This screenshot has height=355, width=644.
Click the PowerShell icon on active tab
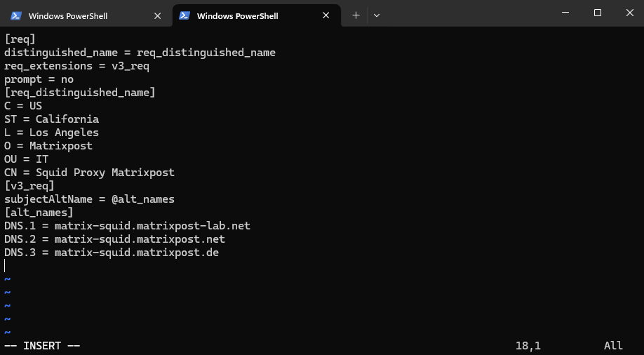tap(185, 15)
